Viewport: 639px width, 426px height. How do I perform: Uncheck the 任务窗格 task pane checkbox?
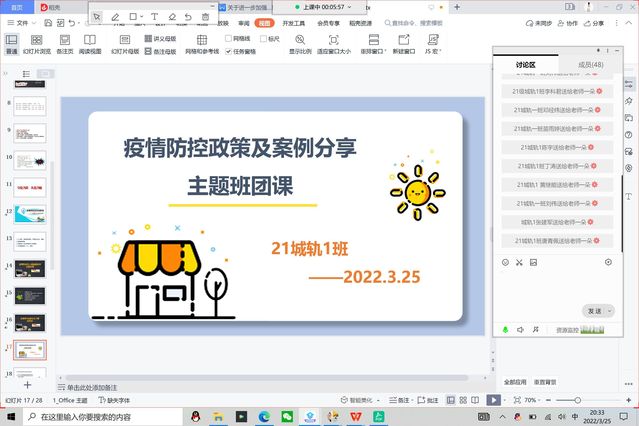tap(229, 50)
